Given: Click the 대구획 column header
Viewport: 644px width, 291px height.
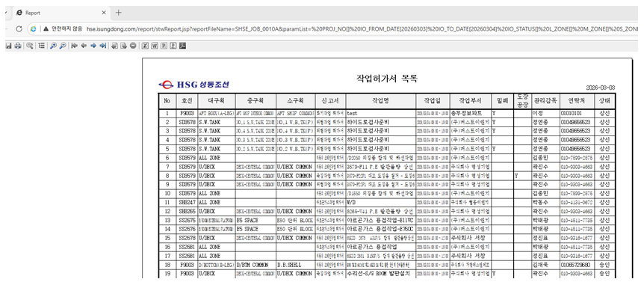Looking at the screenshot, I should coord(216,101).
